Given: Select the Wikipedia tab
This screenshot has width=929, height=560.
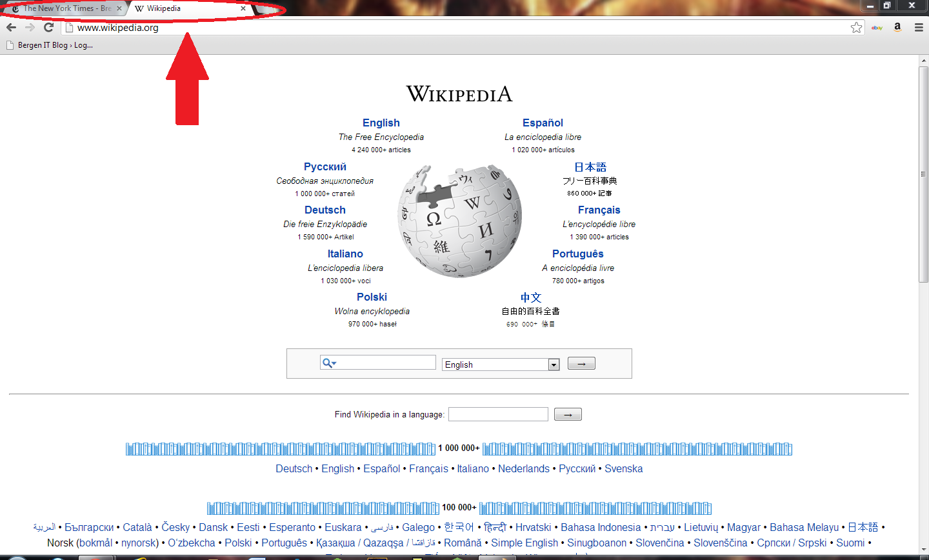Looking at the screenshot, I should point(190,8).
